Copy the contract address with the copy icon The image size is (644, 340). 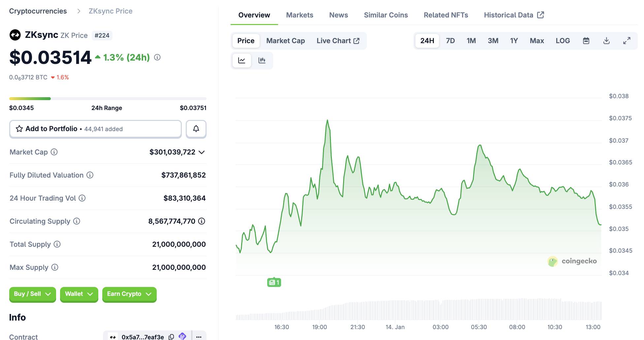click(x=171, y=337)
